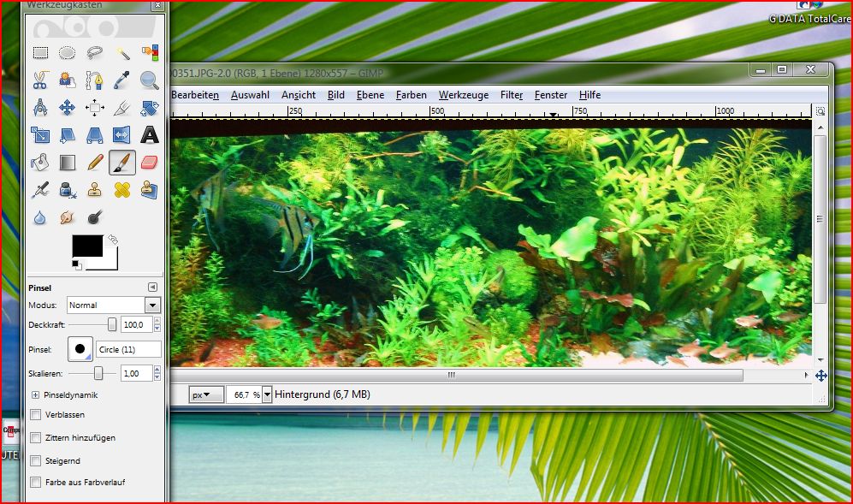853x504 pixels.
Task: Enable the Verblassen checkbox
Action: 36,415
